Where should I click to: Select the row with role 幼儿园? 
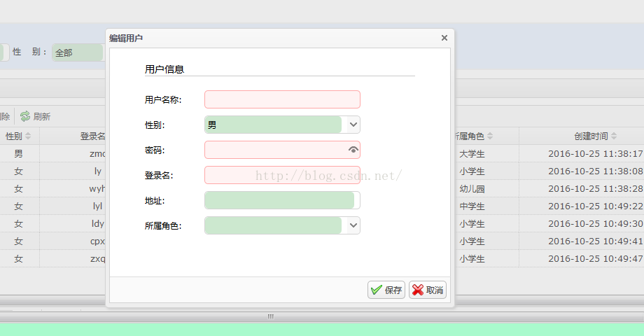pyautogui.click(x=472, y=189)
